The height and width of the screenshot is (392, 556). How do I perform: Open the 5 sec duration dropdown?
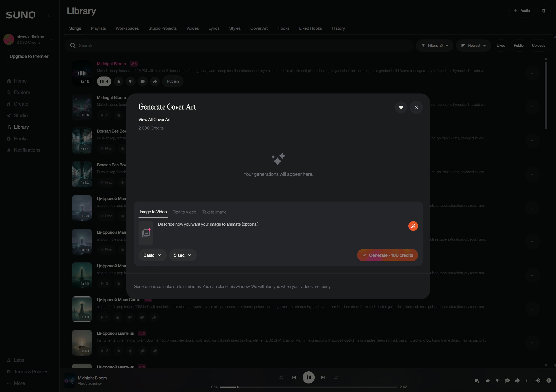pos(183,255)
